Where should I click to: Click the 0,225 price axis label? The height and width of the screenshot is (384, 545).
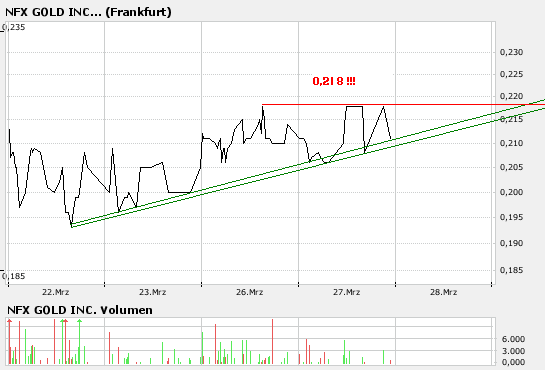(511, 74)
